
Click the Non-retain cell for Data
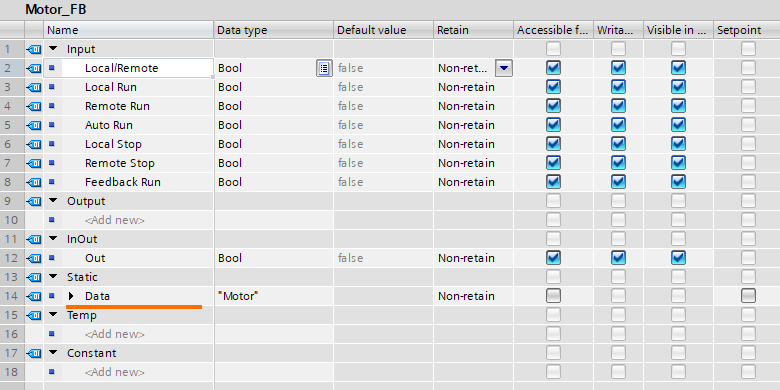(x=474, y=296)
